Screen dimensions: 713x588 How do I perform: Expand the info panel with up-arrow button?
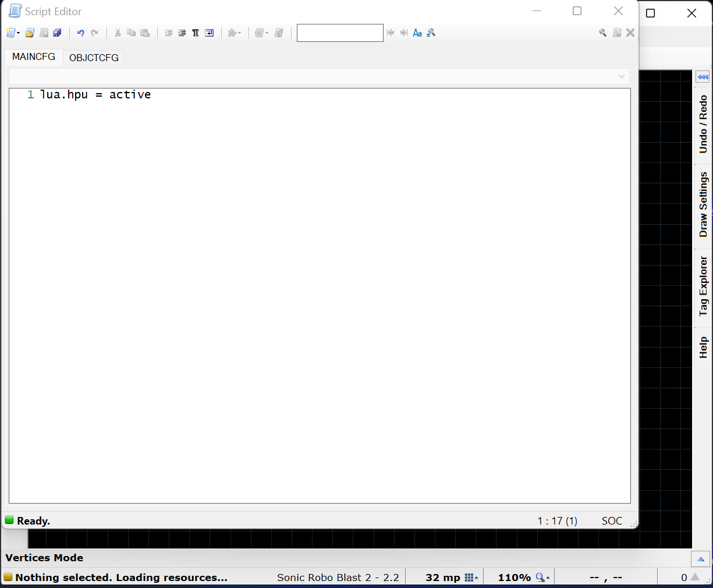coord(701,559)
